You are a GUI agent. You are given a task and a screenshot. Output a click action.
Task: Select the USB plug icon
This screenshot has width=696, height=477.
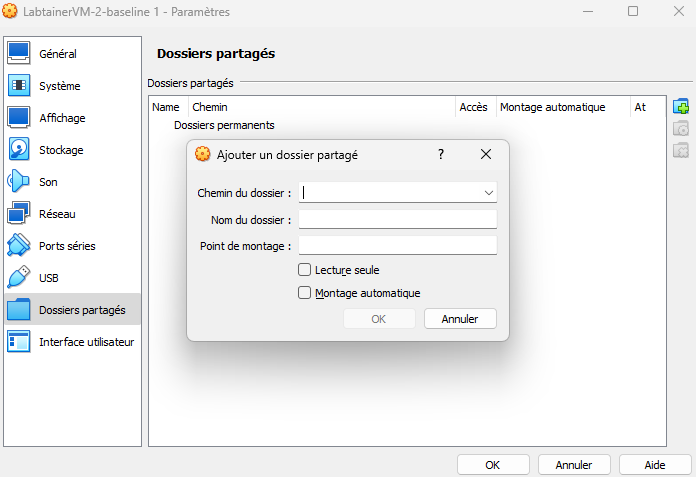point(19,278)
